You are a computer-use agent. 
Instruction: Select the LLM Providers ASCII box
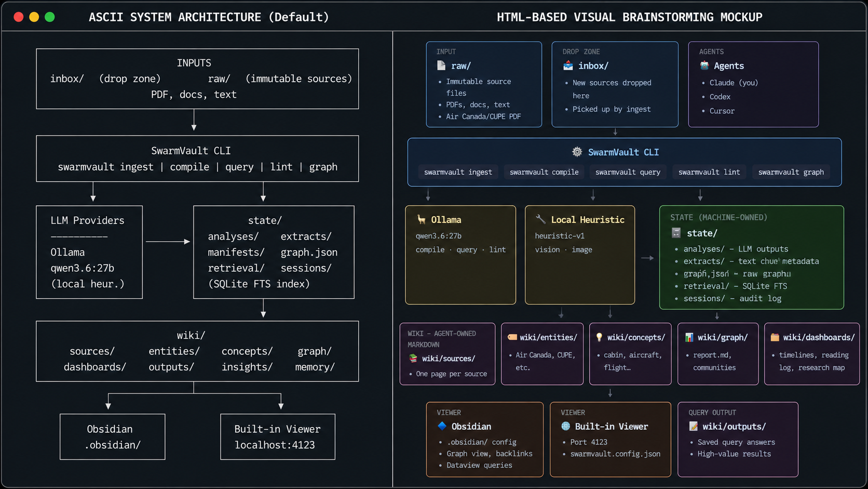coord(89,252)
